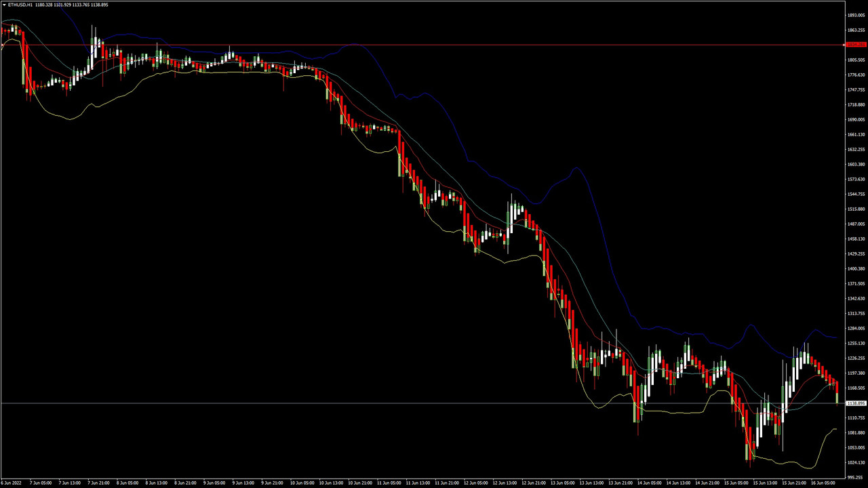Click the 1371.505 price axis label
This screenshot has width=868, height=488.
[856, 283]
